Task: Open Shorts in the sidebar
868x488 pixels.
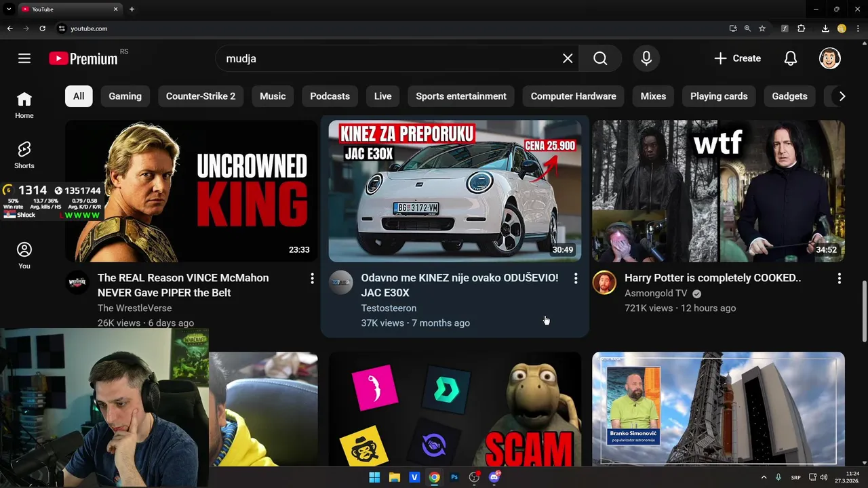Action: 24,155
